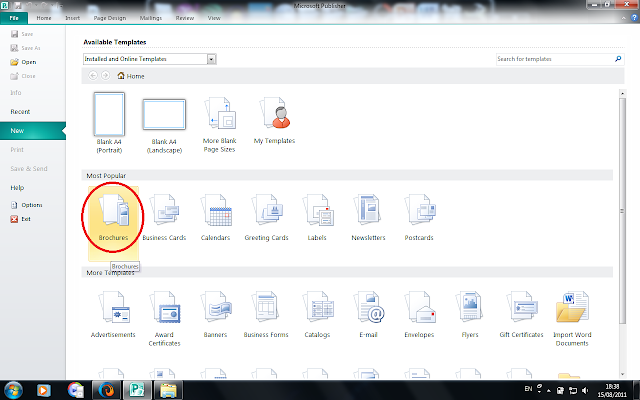Switch to the Page Design tab

(x=110, y=18)
